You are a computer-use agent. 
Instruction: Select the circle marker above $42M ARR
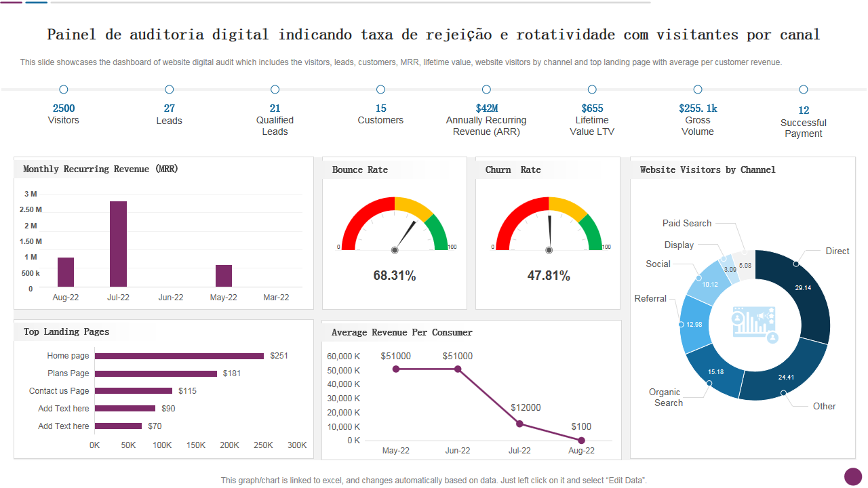click(486, 89)
